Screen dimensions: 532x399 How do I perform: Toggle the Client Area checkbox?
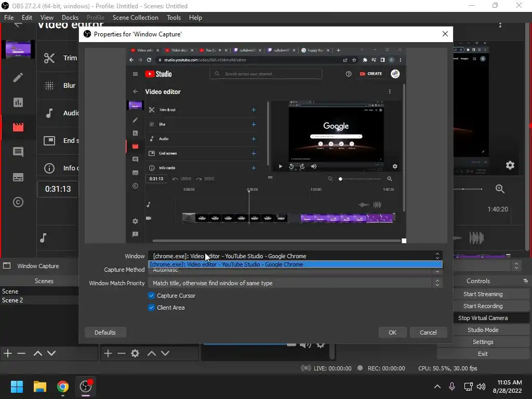tap(151, 308)
